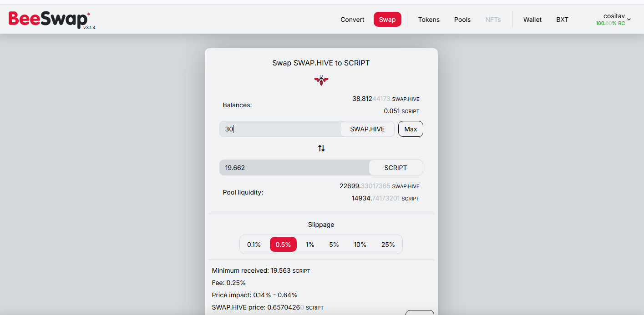This screenshot has width=644, height=315.
Task: Open the Wallet page
Action: click(x=532, y=20)
